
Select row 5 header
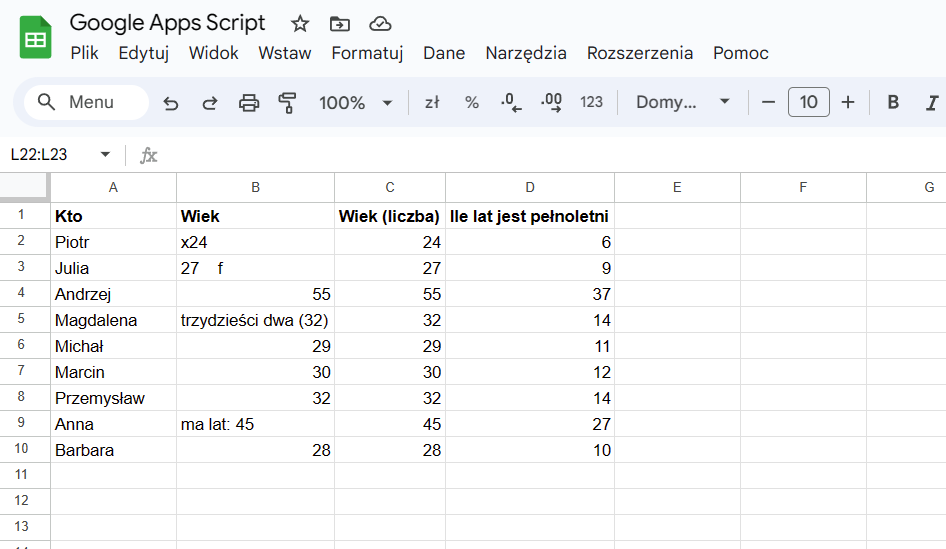point(25,319)
